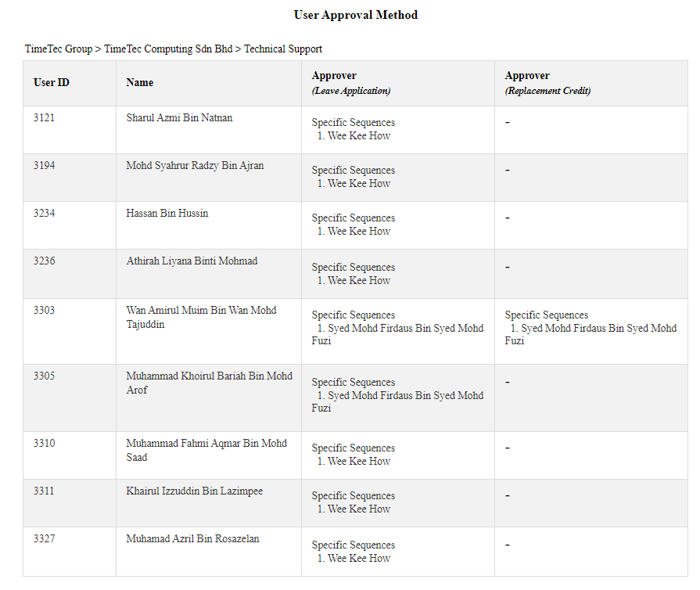The width and height of the screenshot is (700, 590).
Task: Click the name Mohd Syahrur Radzy Bin Ajran
Action: (x=195, y=165)
